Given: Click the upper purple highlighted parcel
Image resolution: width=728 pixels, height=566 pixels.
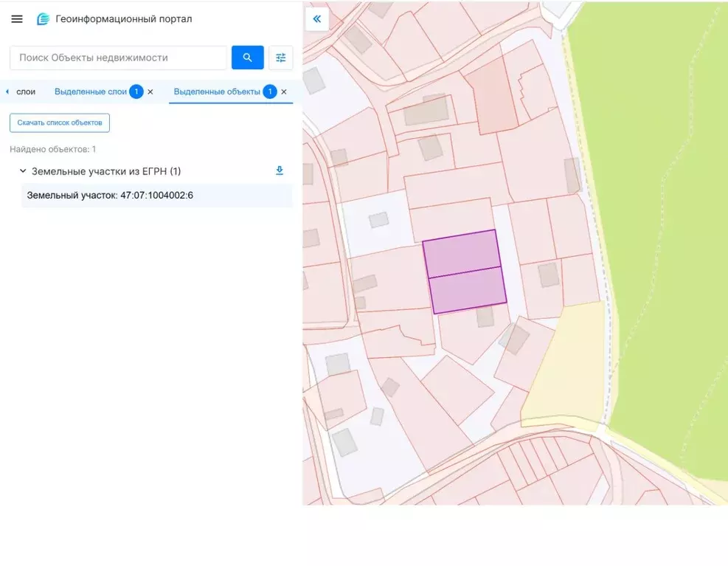Looking at the screenshot, I should pos(461,253).
